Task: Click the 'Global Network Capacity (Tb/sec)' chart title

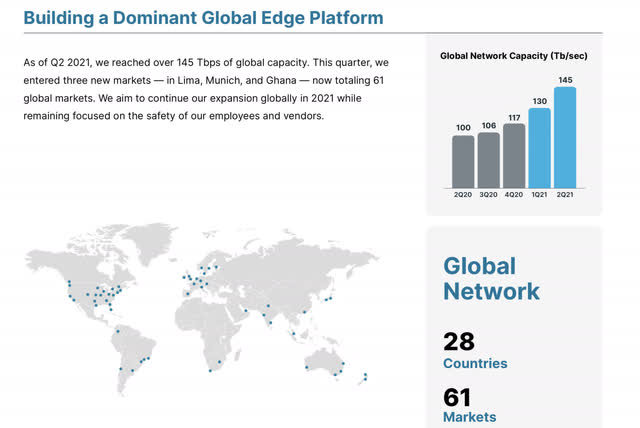Action: 513,56
